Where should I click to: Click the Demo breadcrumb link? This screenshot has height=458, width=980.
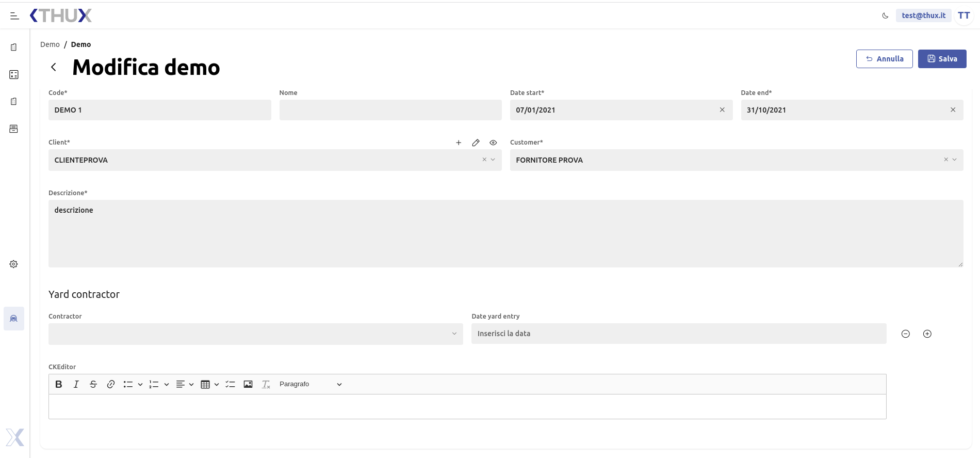pyautogui.click(x=50, y=44)
